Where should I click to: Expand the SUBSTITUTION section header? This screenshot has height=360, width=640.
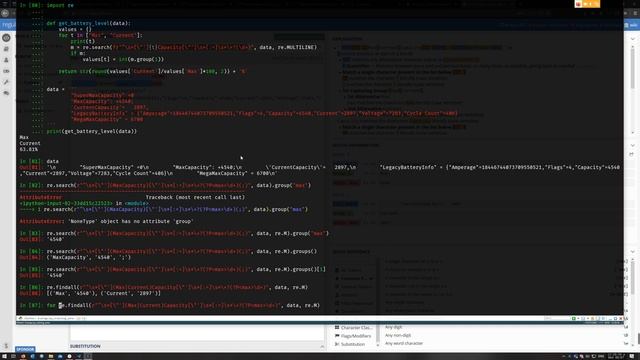click(x=85, y=346)
